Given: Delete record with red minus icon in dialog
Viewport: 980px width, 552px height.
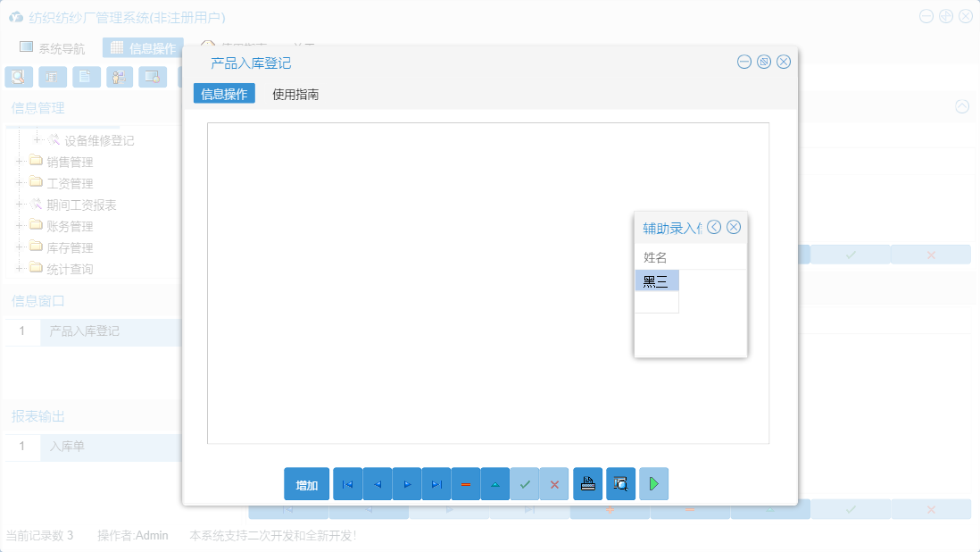Looking at the screenshot, I should [x=466, y=484].
